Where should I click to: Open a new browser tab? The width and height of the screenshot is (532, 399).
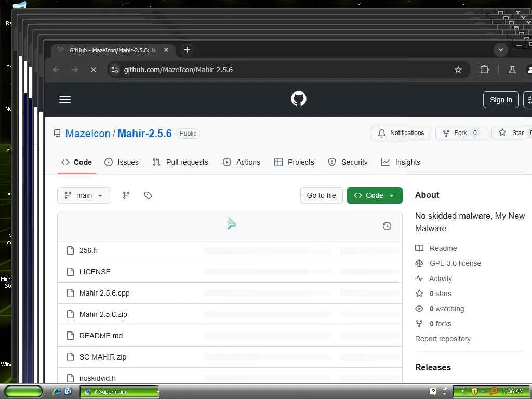(187, 50)
